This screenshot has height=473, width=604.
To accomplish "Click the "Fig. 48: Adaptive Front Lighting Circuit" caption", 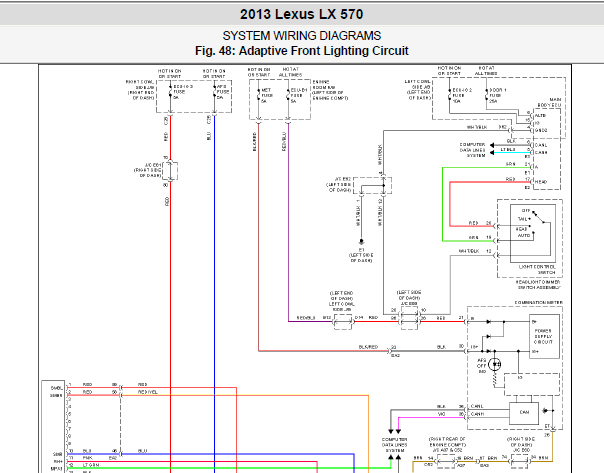I will [302, 51].
